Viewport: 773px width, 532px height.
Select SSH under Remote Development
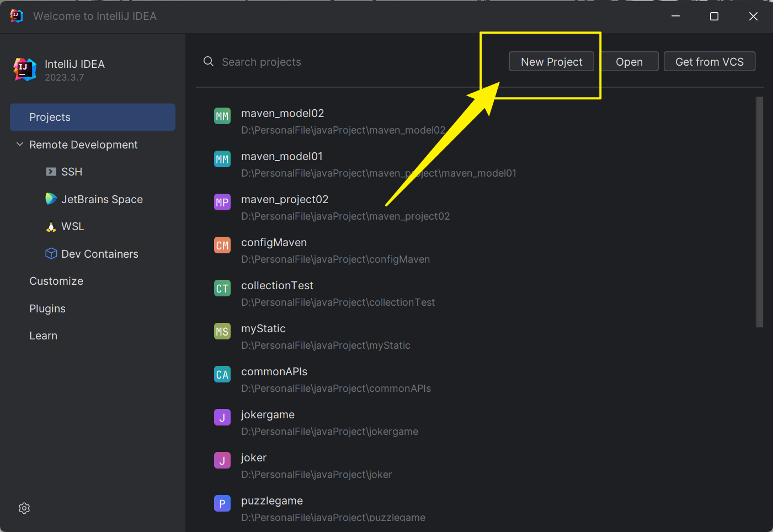(x=72, y=172)
